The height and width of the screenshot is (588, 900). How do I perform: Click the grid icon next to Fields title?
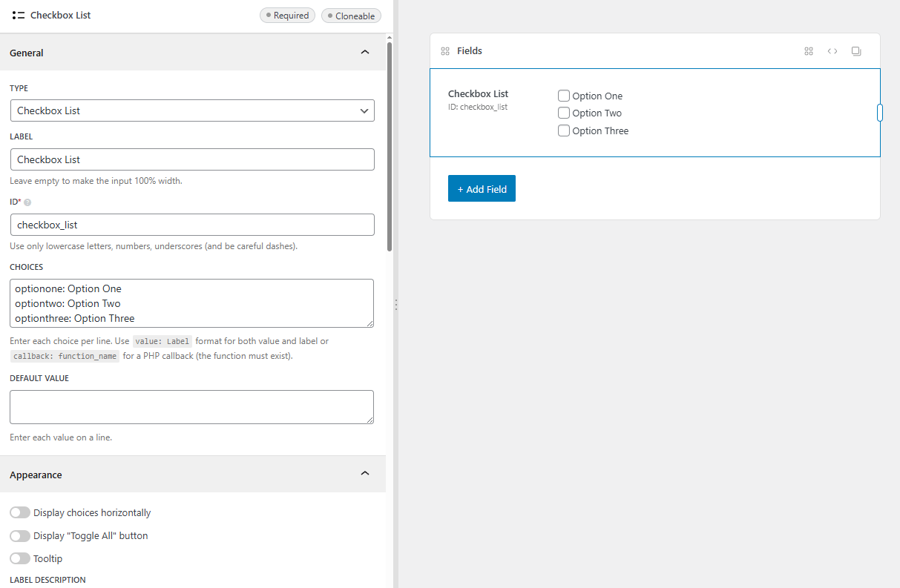445,50
